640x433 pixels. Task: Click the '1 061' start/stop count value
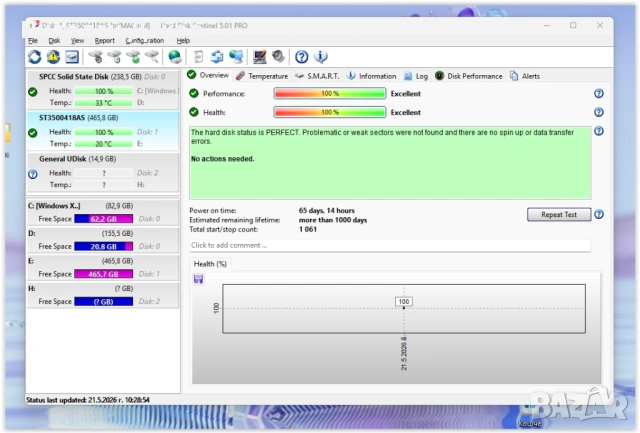point(308,229)
